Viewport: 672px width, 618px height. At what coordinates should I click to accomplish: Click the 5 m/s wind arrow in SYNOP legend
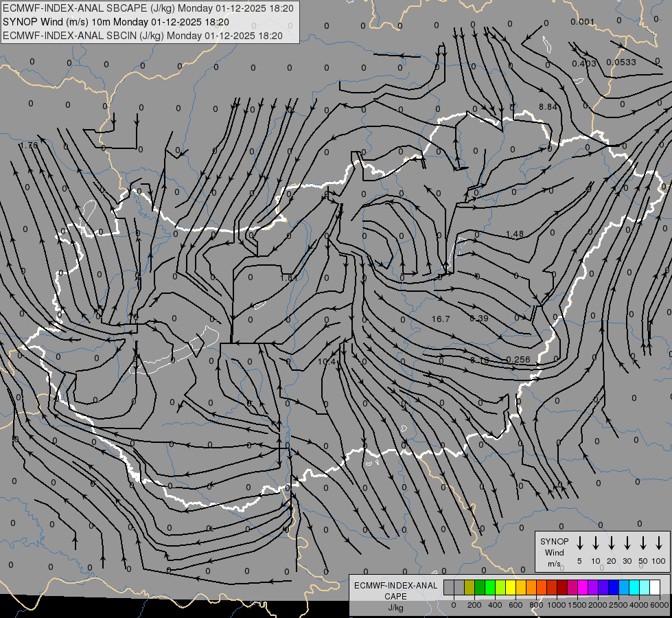pos(579,543)
